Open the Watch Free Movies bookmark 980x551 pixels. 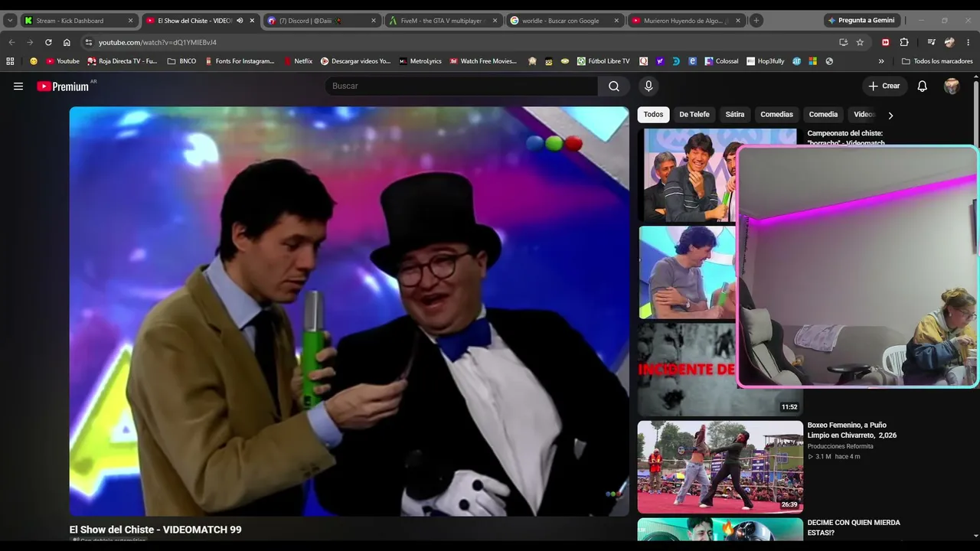[x=483, y=61]
